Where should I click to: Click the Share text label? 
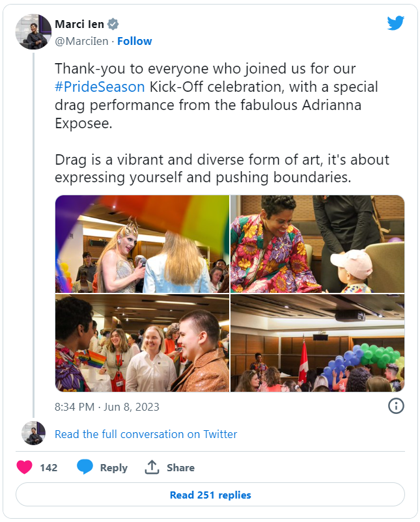pos(180,467)
